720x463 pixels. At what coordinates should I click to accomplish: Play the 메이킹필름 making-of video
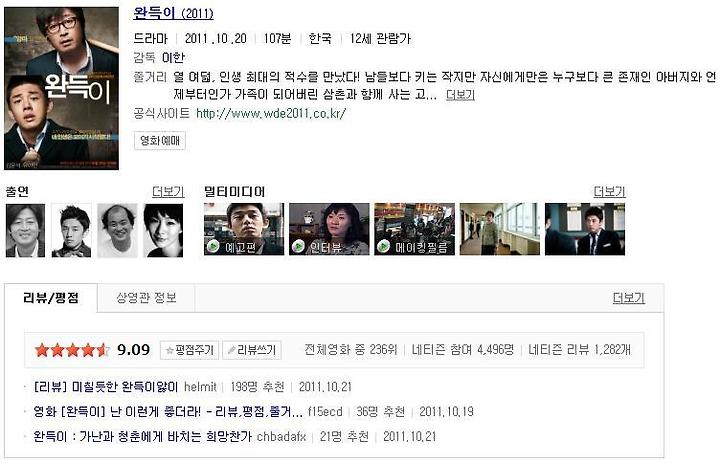[x=414, y=229]
